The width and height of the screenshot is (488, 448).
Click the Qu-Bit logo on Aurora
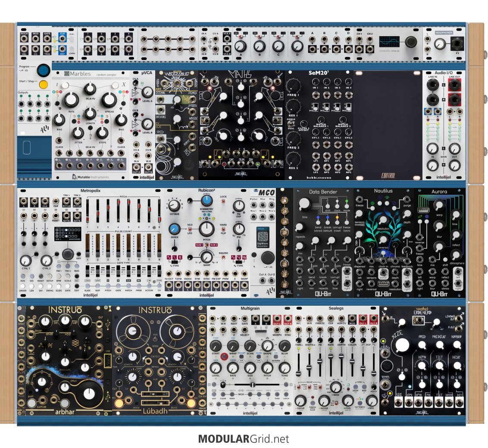point(439,293)
